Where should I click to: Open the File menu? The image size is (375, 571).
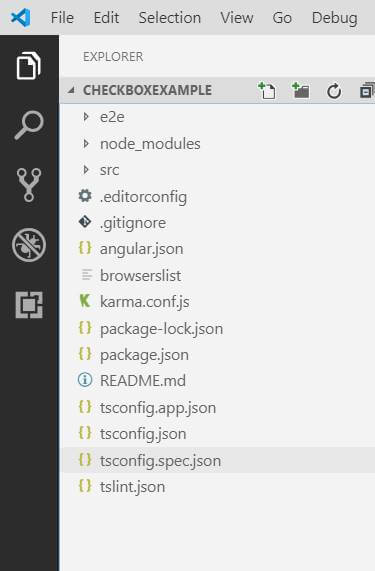(x=62, y=17)
